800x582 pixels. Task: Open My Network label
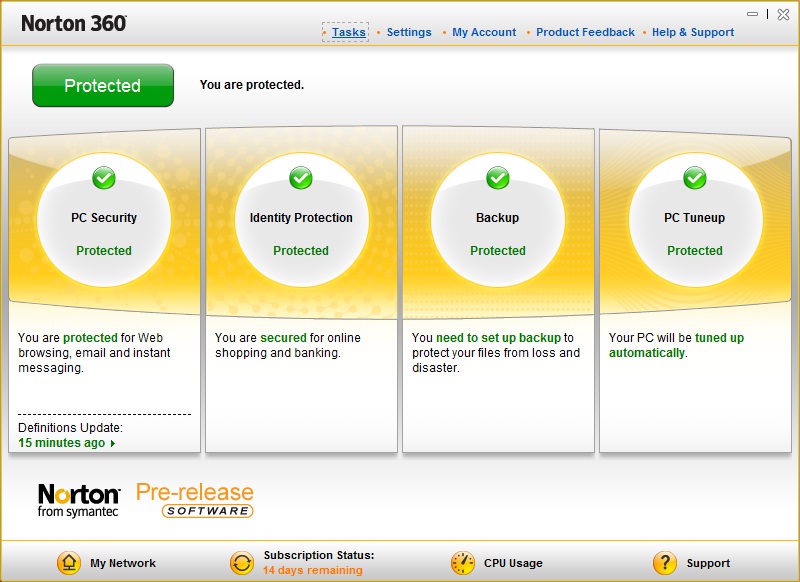tap(123, 563)
